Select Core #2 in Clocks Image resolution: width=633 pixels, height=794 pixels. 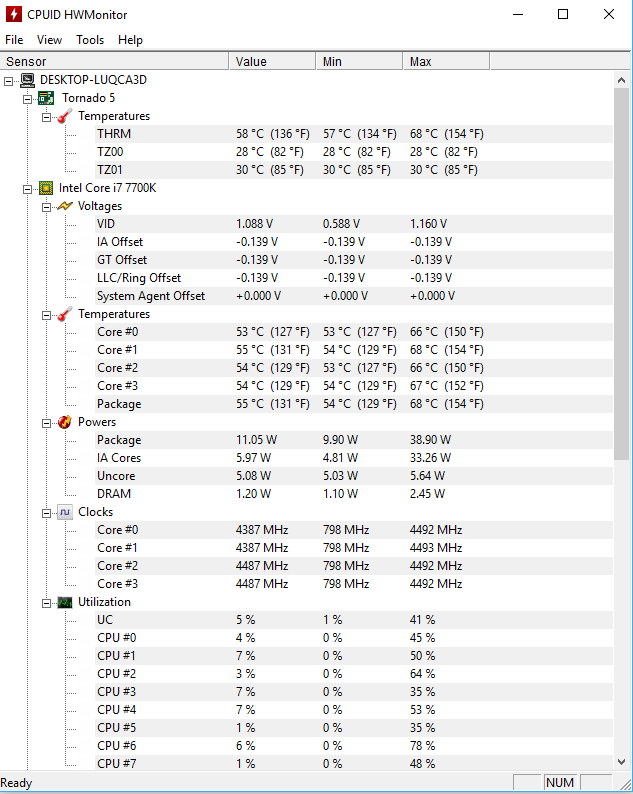point(354,566)
